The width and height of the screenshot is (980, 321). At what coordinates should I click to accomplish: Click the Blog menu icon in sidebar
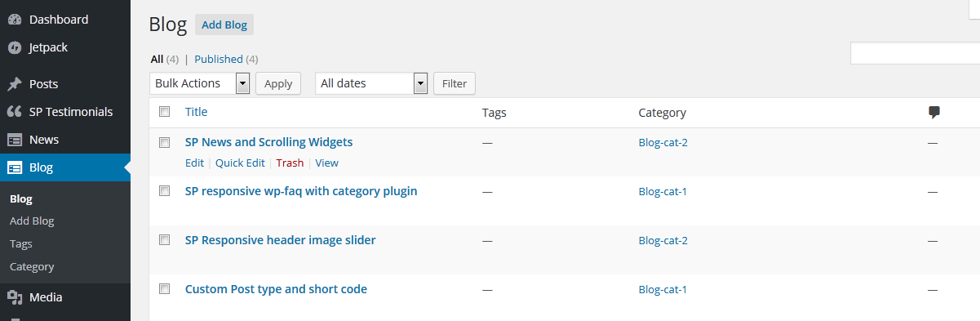14,167
